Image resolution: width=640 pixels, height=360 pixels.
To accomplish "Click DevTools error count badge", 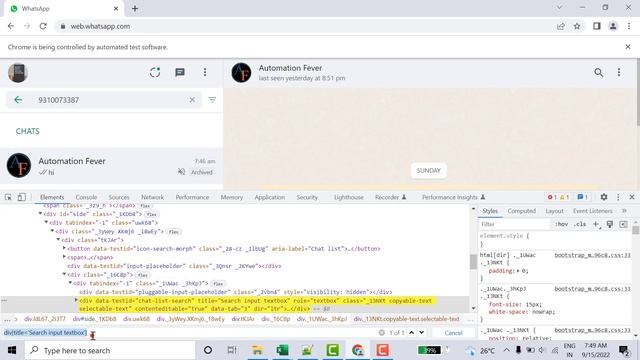I will (x=552, y=197).
